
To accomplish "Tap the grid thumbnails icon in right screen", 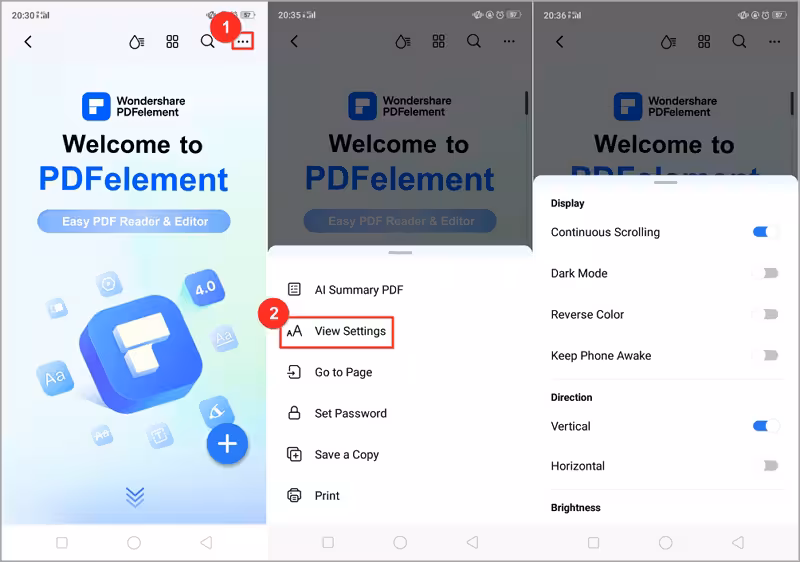I will 704,42.
